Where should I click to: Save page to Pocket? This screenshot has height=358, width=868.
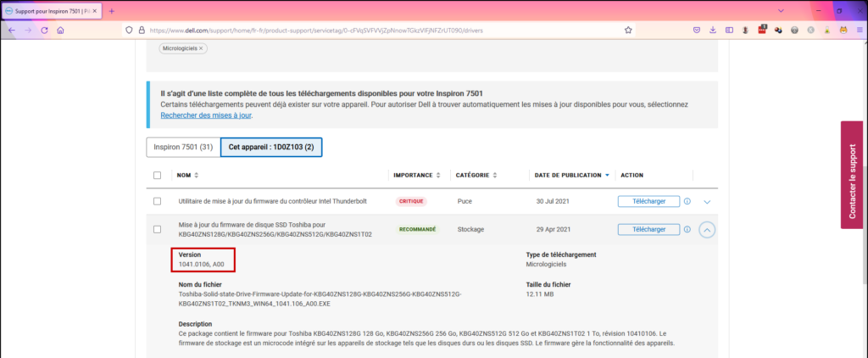[697, 31]
